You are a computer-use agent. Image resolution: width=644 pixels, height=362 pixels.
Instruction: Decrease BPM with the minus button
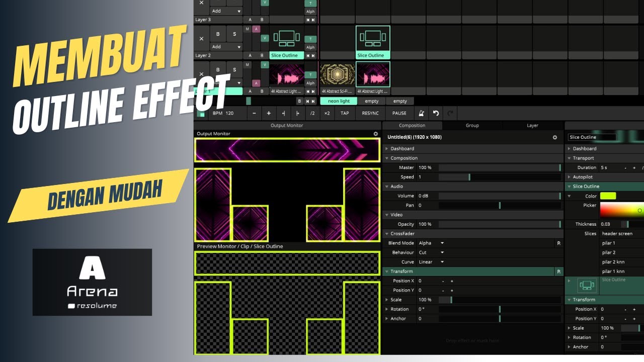click(x=254, y=113)
